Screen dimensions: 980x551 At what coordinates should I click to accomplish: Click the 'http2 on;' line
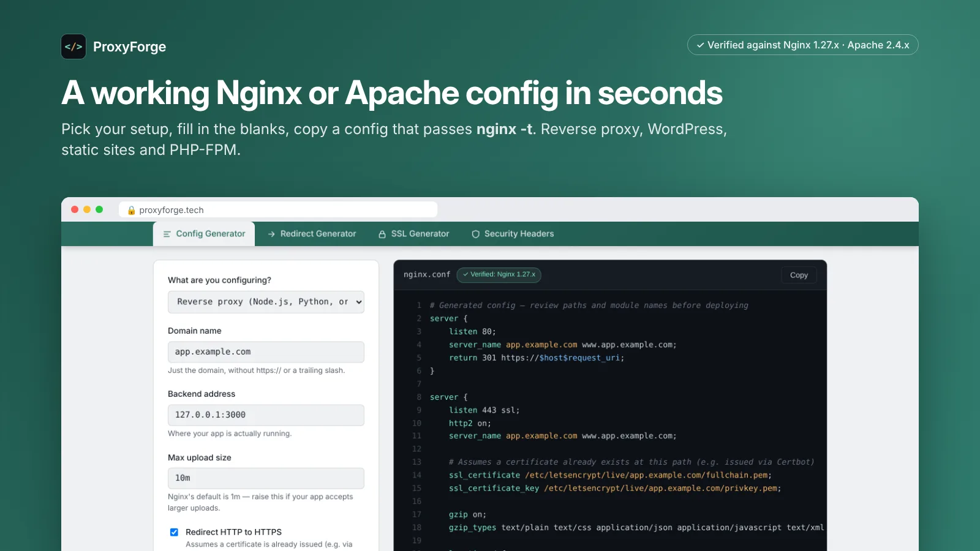pos(470,423)
